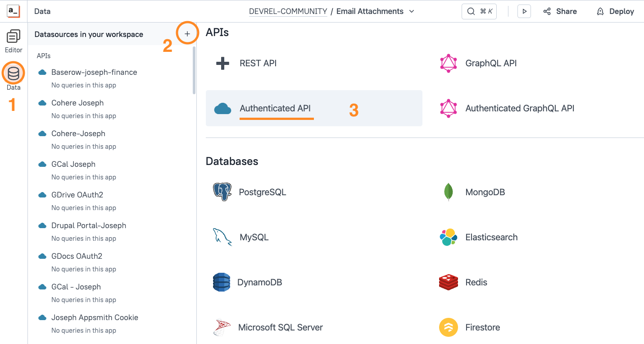This screenshot has height=344, width=644.
Task: Click the preview play icon button
Action: pos(524,11)
